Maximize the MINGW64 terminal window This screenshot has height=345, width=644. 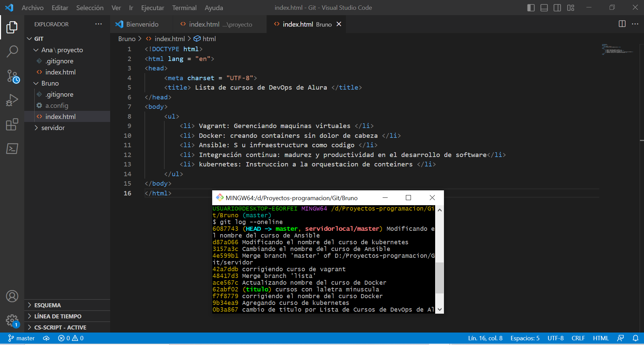click(408, 198)
